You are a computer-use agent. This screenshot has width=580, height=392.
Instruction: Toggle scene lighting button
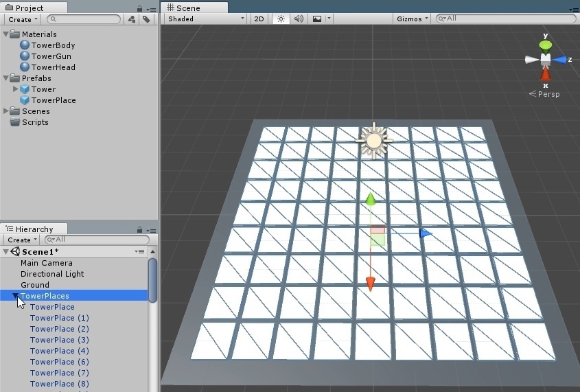(x=281, y=19)
